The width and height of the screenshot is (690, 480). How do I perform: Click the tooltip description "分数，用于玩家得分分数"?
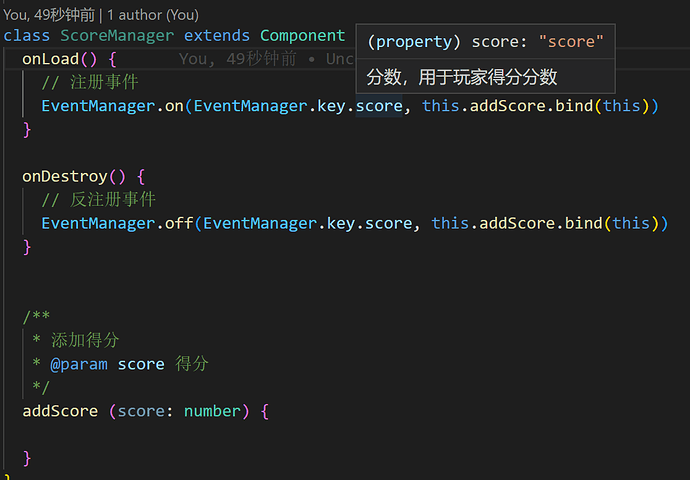(461, 77)
